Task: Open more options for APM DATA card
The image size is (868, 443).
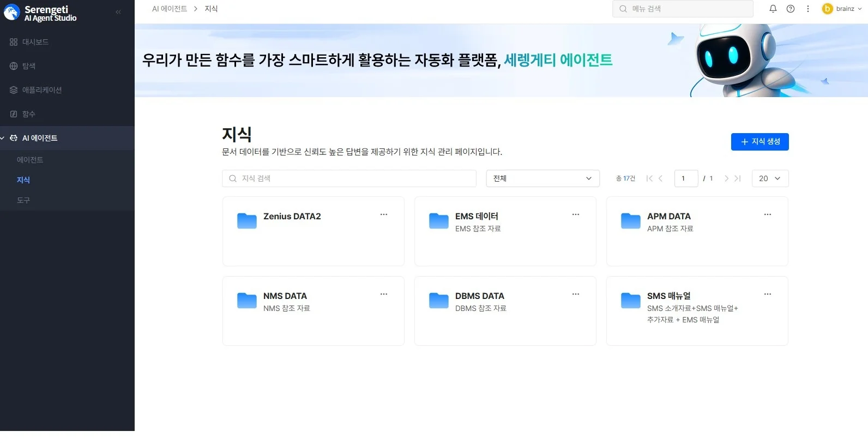Action: click(767, 215)
